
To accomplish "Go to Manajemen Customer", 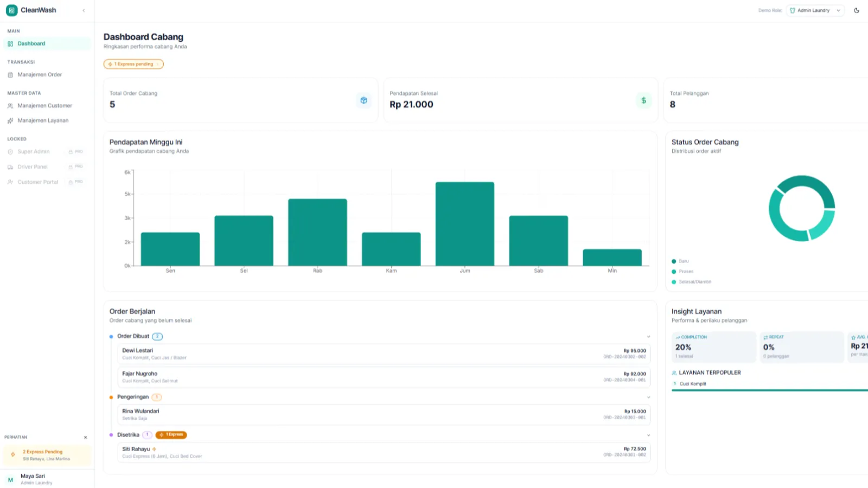I will tap(47, 106).
